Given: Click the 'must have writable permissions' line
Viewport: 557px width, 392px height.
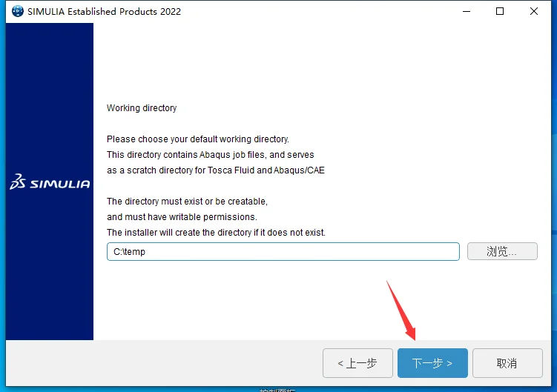Looking at the screenshot, I should [182, 217].
